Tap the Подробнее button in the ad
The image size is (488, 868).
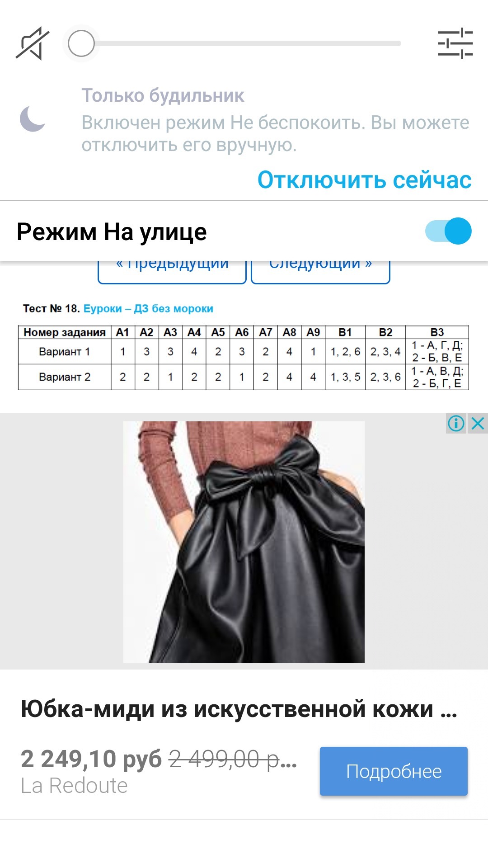point(394,771)
